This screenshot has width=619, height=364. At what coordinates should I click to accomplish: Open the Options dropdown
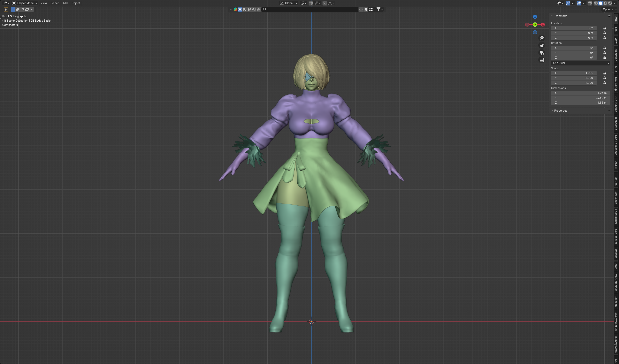pos(609,9)
